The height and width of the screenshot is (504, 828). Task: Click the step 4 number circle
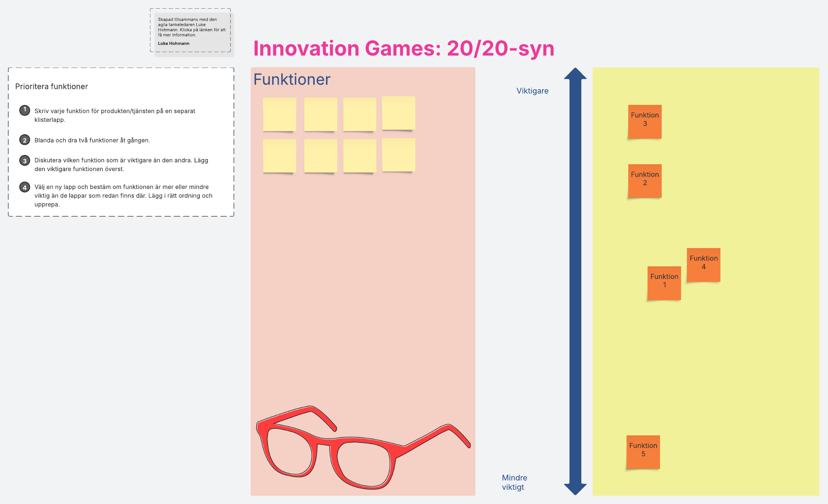pos(24,187)
